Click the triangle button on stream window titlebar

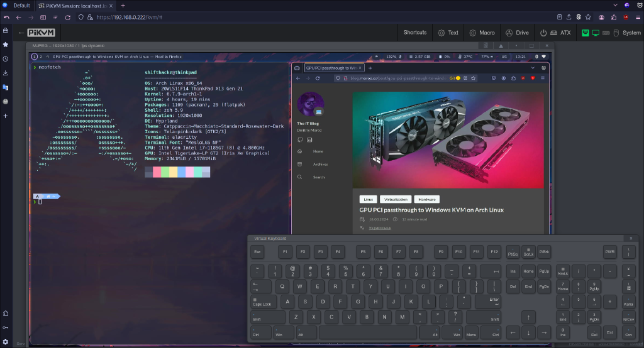(x=501, y=46)
